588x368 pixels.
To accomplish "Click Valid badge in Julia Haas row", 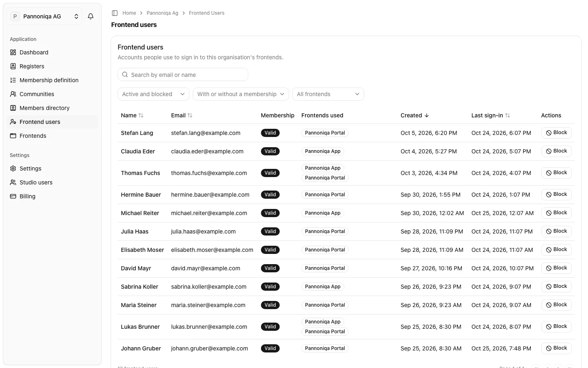I will tap(270, 231).
